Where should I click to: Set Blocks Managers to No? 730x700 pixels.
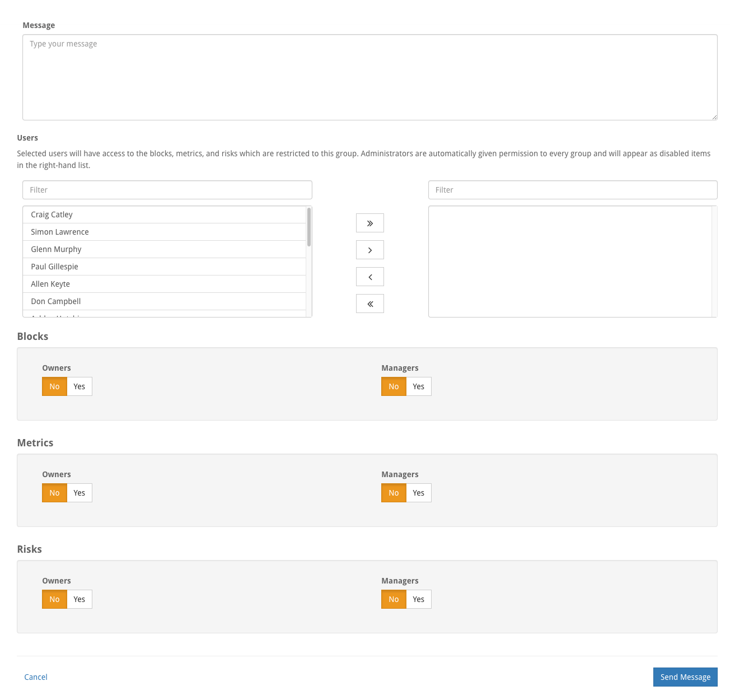(394, 386)
